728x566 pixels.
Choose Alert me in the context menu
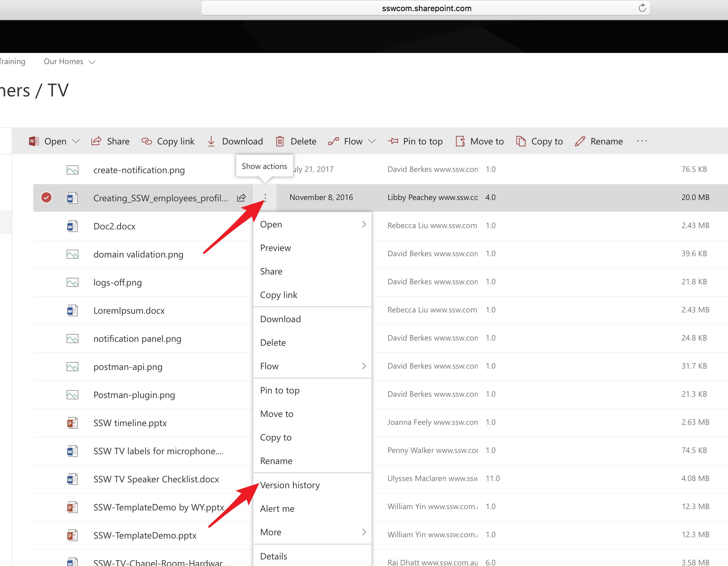(277, 509)
